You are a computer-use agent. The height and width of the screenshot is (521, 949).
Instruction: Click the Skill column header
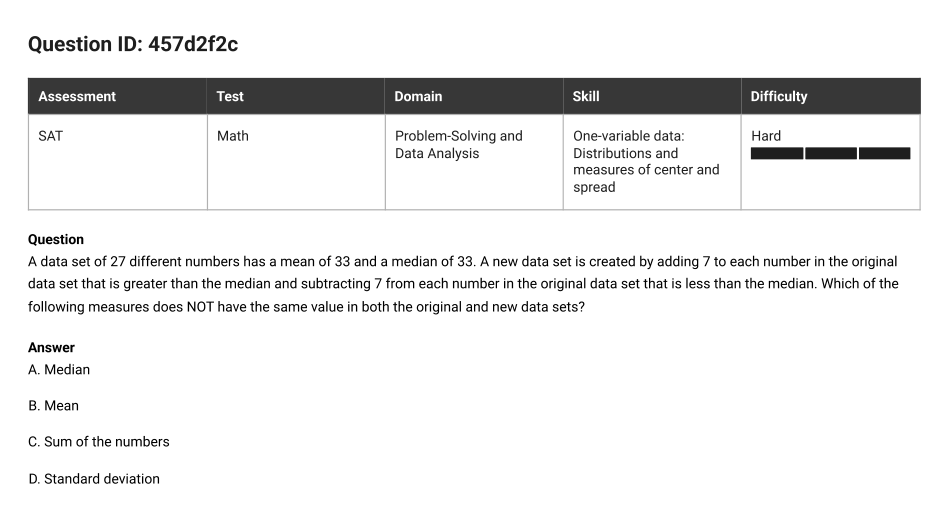652,96
